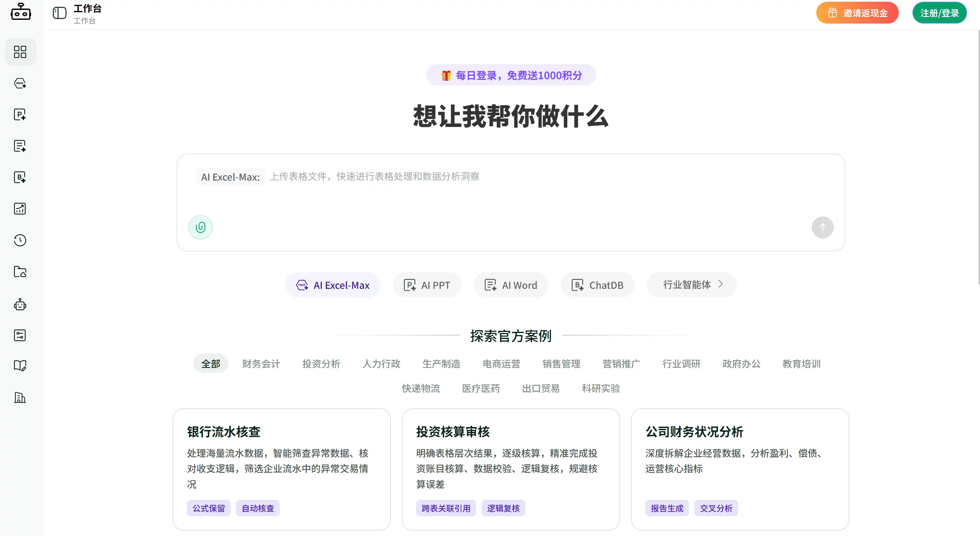Click the paperclip attach file button
This screenshot has width=980, height=536.
pos(201,227)
